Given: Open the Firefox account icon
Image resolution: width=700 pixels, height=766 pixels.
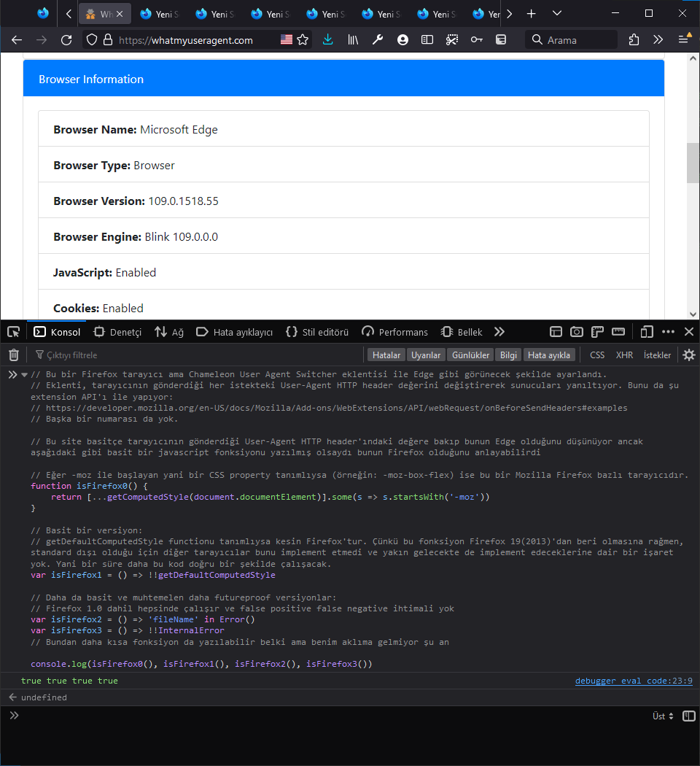Looking at the screenshot, I should click(x=402, y=39).
